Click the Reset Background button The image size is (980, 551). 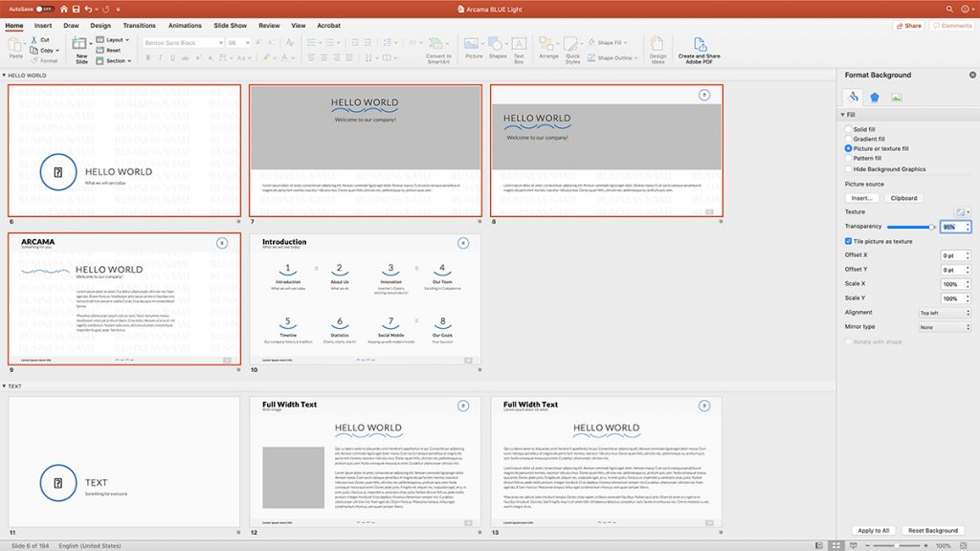[932, 530]
